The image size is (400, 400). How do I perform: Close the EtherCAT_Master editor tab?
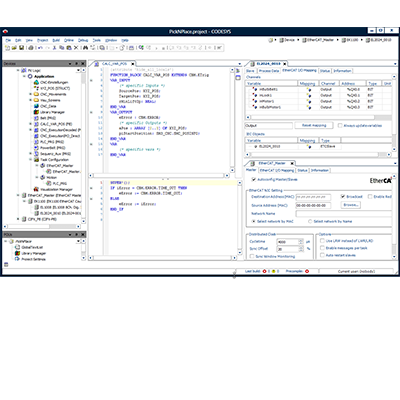pos(292,163)
